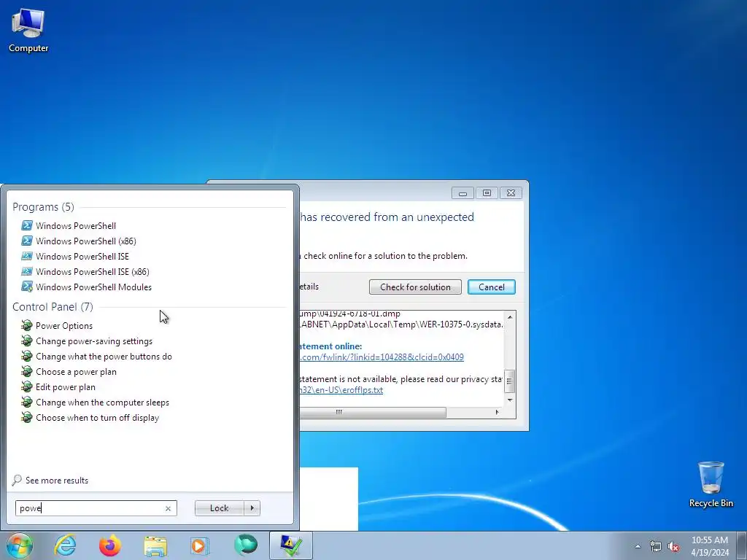
Task: Launch Windows PowerShell (x86)
Action: coord(86,241)
